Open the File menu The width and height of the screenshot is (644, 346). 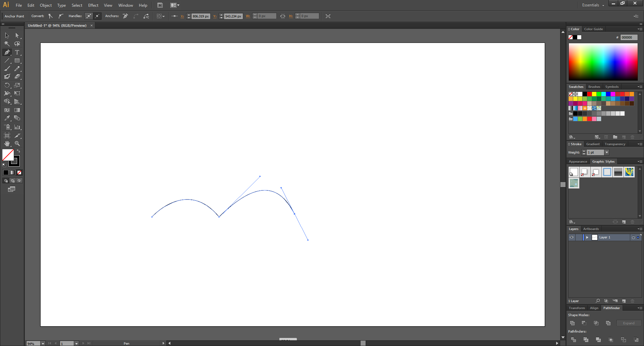(19, 5)
